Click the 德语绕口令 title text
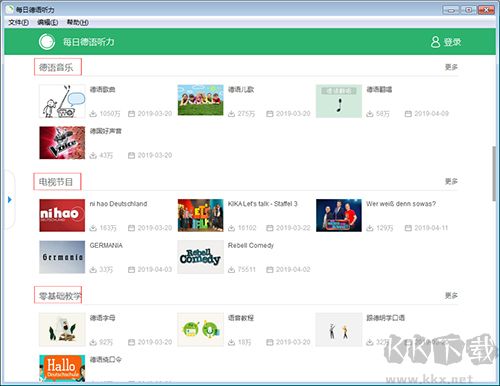The width and height of the screenshot is (500, 386). (106, 359)
